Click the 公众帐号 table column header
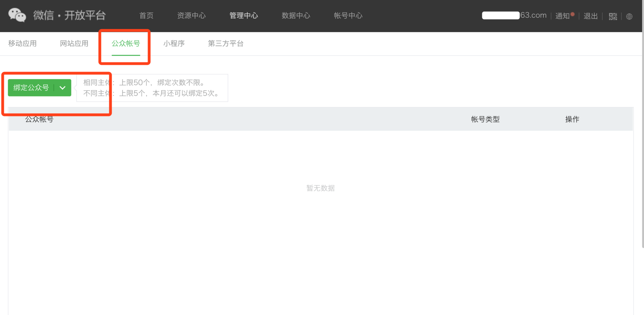 [39, 119]
